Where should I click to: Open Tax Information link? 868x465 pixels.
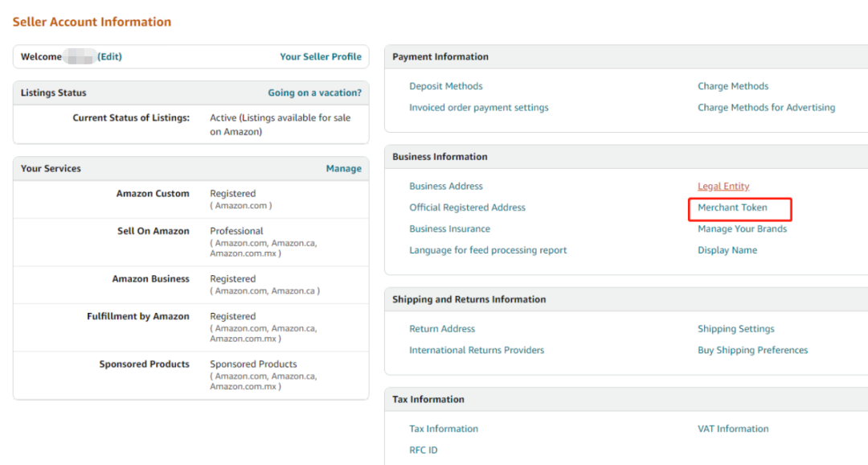pos(444,429)
